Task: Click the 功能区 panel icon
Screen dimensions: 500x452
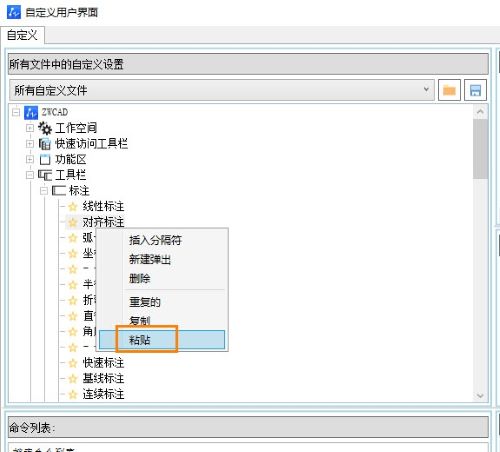Action: point(45,159)
